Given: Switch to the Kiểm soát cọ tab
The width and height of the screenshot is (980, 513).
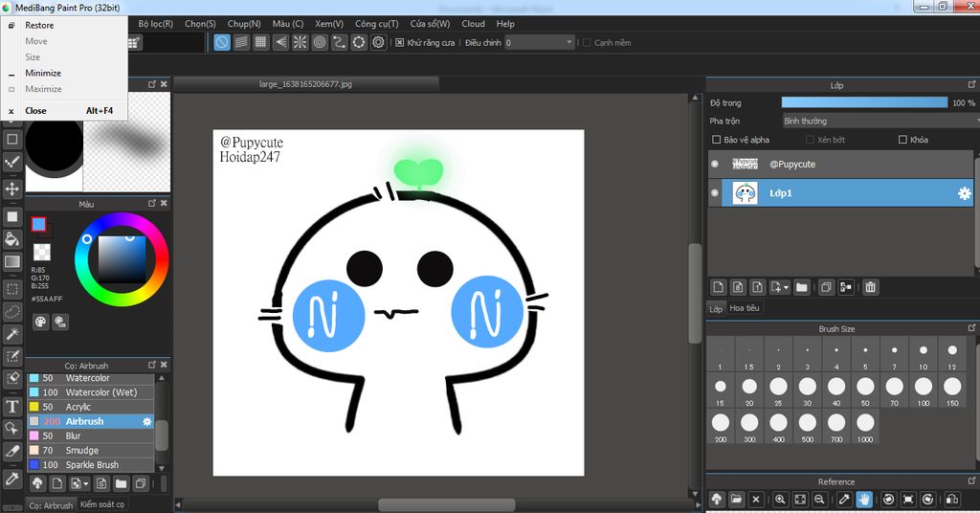Looking at the screenshot, I should click(101, 504).
